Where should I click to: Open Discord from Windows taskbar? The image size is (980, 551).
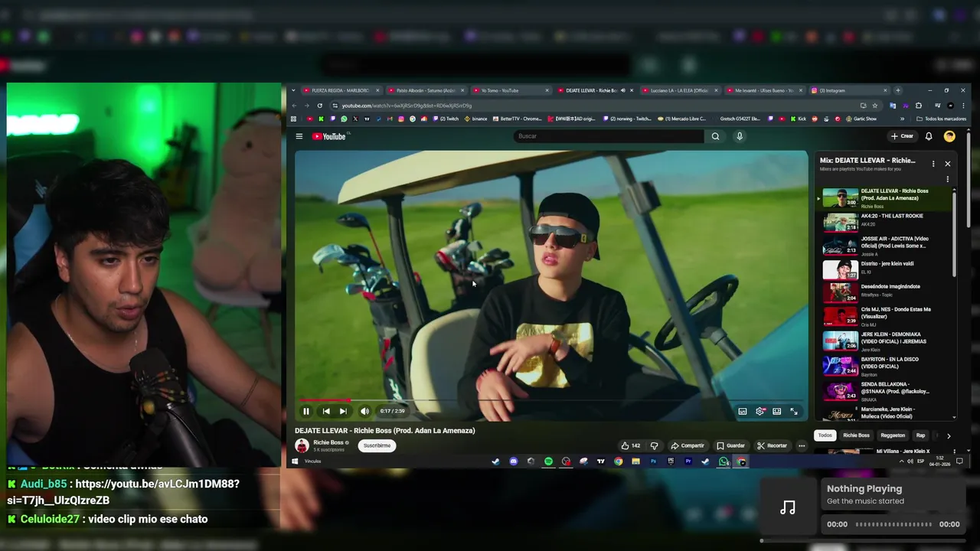click(x=513, y=461)
